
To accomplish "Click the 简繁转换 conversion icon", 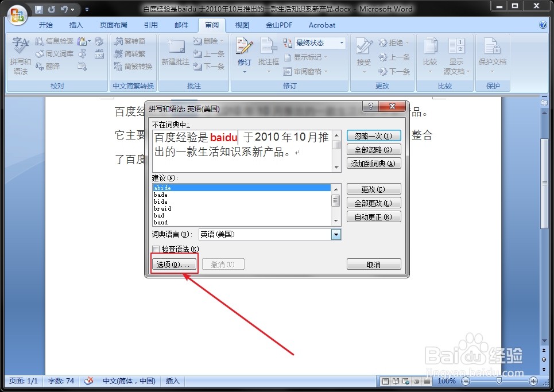I will [118, 66].
